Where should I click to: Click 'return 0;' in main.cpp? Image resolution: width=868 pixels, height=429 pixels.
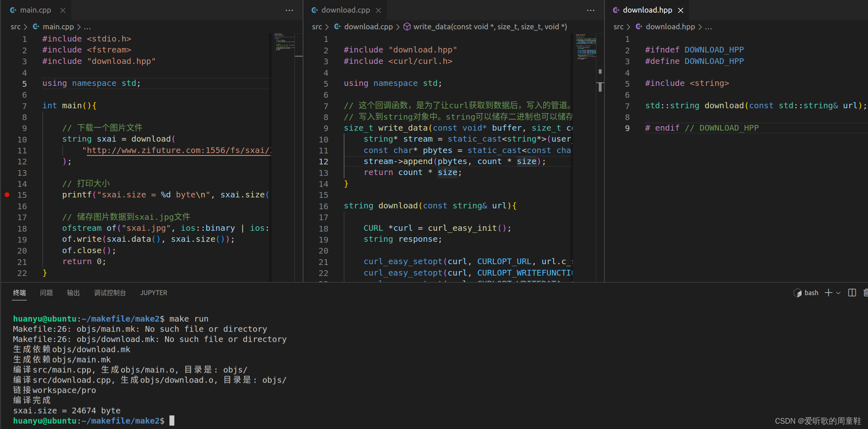pos(84,262)
